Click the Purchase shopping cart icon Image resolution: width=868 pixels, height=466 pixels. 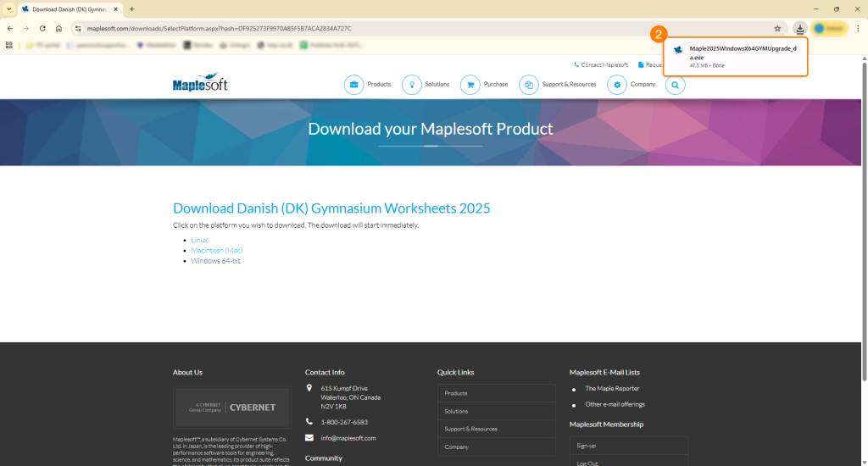pos(470,85)
